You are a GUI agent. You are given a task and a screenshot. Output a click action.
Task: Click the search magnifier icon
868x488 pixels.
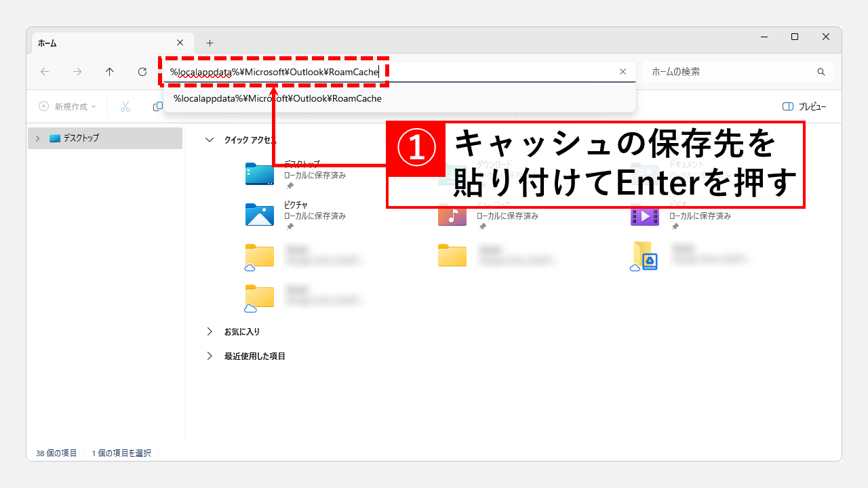click(821, 72)
